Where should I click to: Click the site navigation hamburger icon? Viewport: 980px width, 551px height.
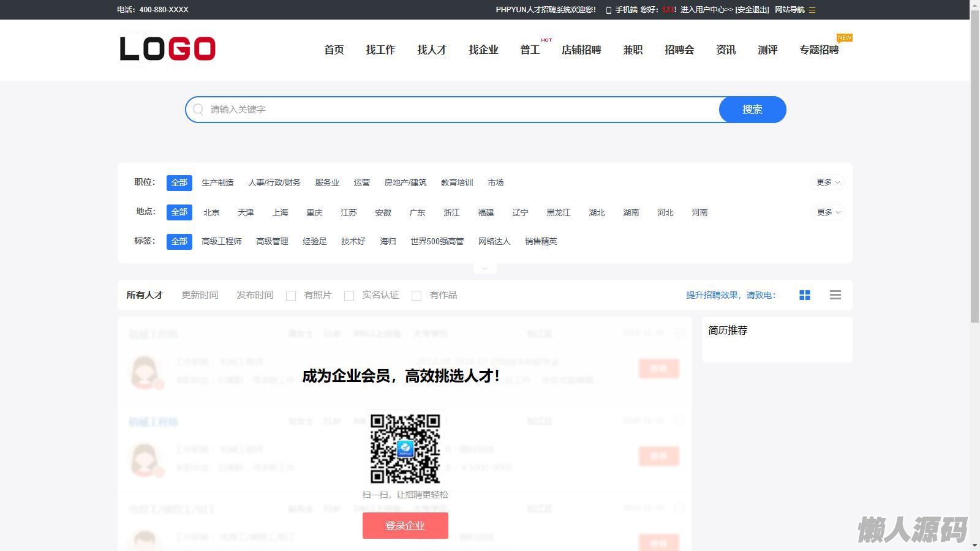pos(812,10)
